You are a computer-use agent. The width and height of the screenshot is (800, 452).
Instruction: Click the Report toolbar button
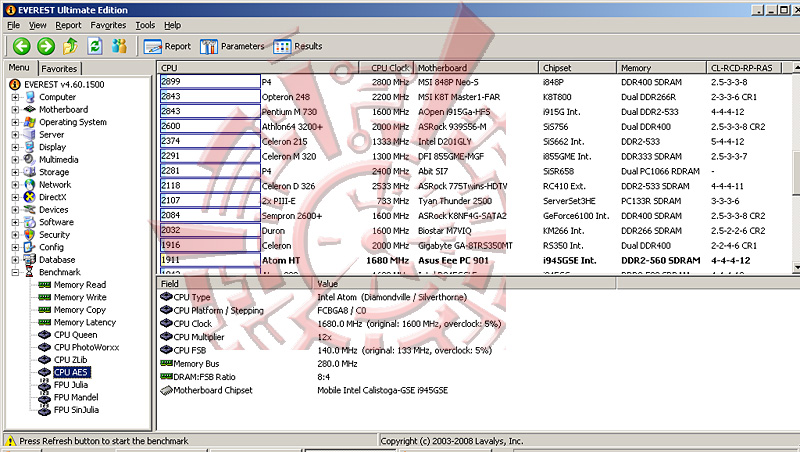coord(167,46)
